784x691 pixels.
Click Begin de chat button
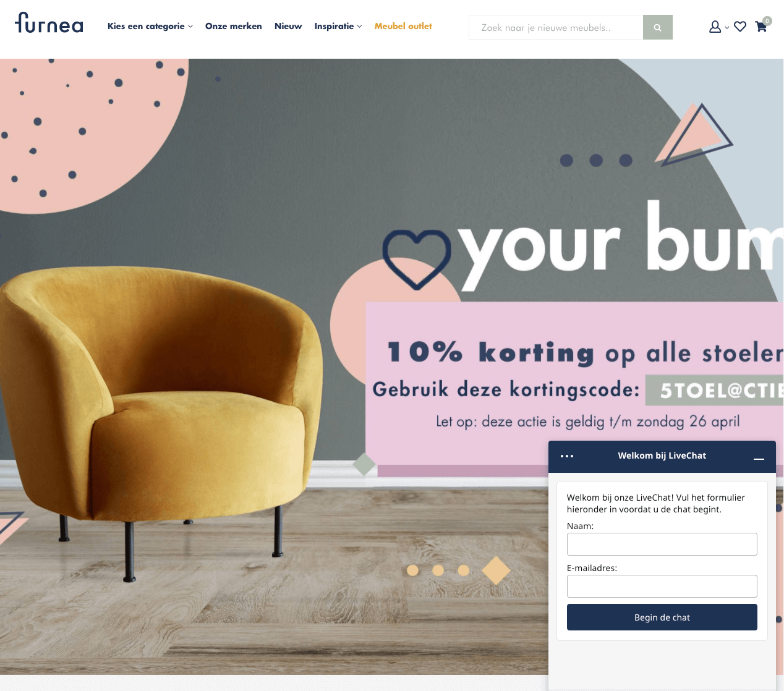point(662,617)
